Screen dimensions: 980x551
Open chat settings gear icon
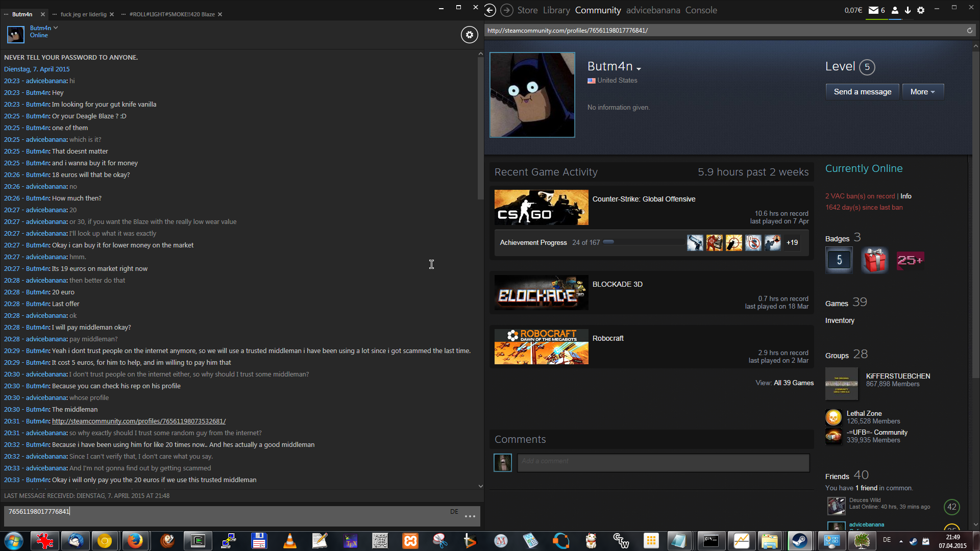tap(469, 35)
